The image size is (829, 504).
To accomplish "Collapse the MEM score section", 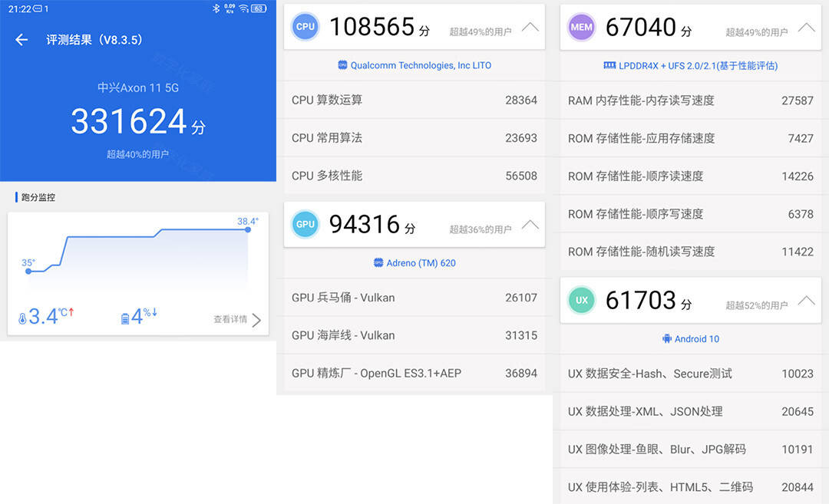I will (x=806, y=28).
